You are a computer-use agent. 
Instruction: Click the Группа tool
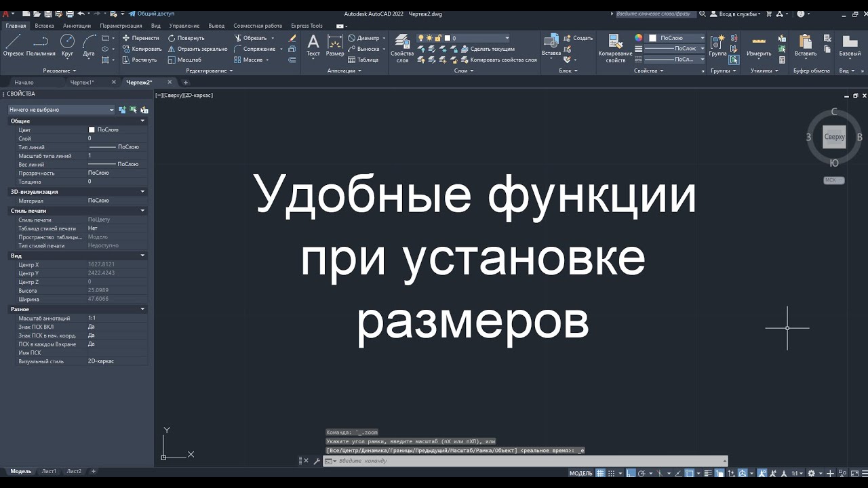(x=717, y=45)
